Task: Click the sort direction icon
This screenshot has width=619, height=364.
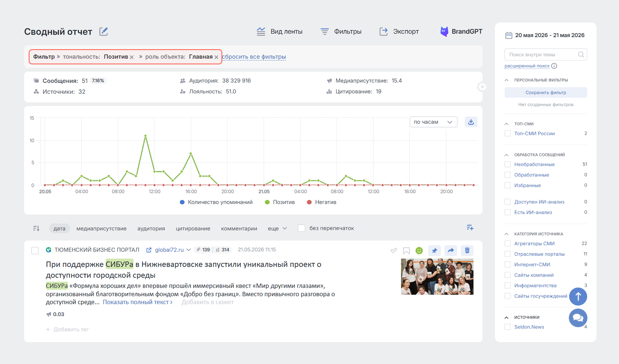Action: 36,228
